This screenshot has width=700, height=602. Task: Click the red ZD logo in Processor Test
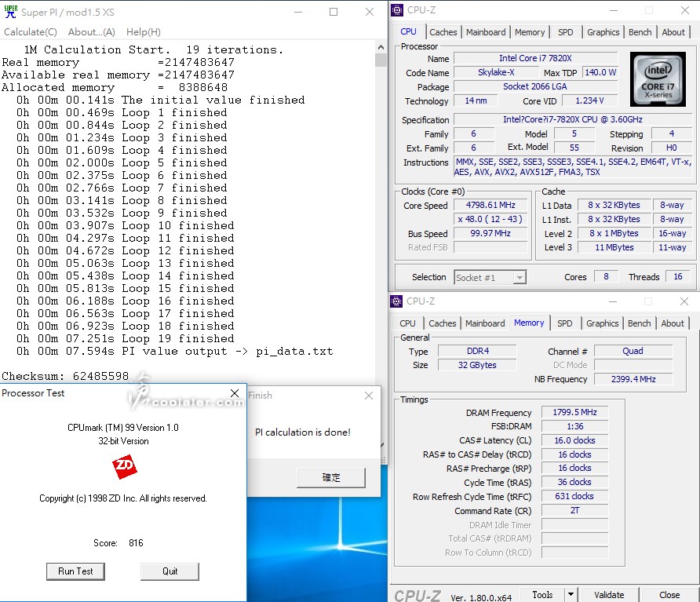pyautogui.click(x=125, y=467)
